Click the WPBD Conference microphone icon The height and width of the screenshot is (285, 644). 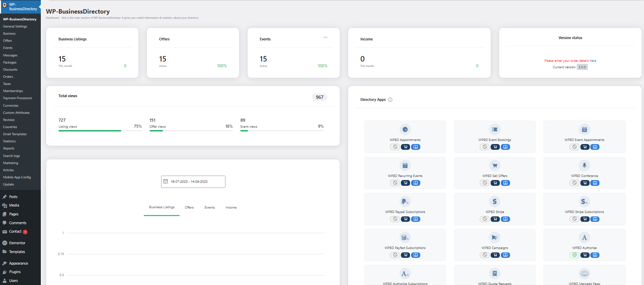584,165
